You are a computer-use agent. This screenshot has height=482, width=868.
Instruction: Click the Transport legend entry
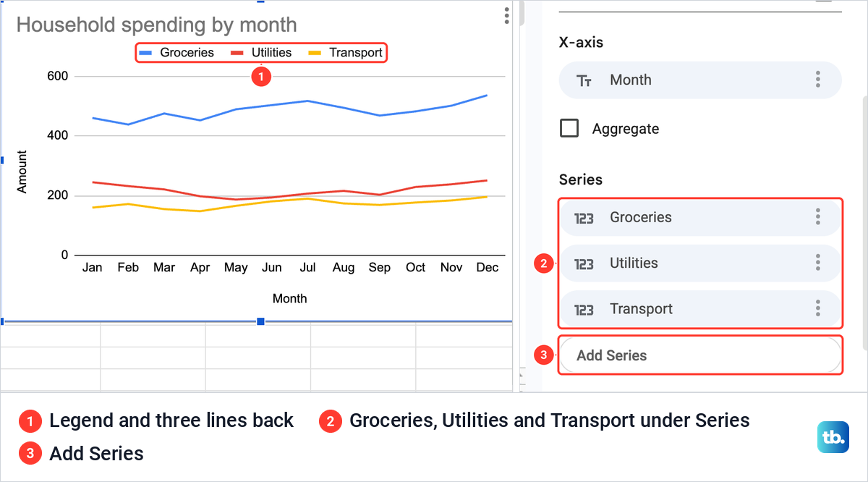click(x=345, y=53)
